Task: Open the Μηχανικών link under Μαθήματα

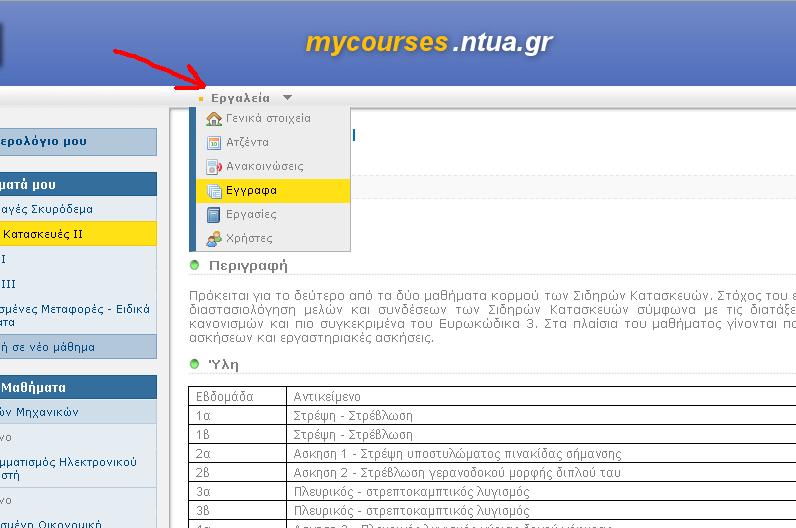Action: [54, 412]
